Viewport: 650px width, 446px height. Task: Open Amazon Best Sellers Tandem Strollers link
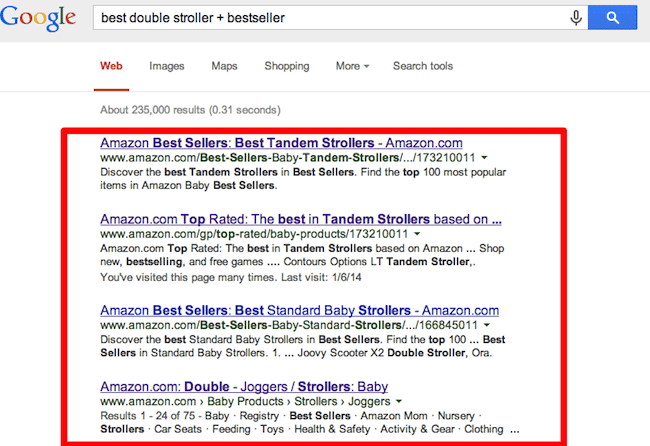281,143
